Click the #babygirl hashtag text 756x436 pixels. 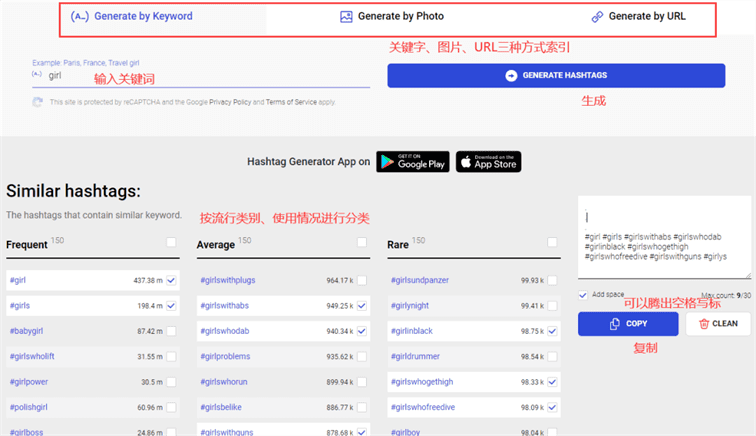coord(27,331)
